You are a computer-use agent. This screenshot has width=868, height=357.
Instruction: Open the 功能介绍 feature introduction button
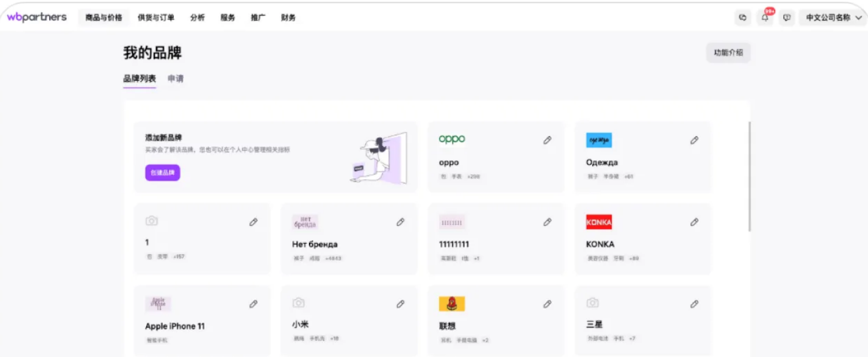click(x=728, y=53)
